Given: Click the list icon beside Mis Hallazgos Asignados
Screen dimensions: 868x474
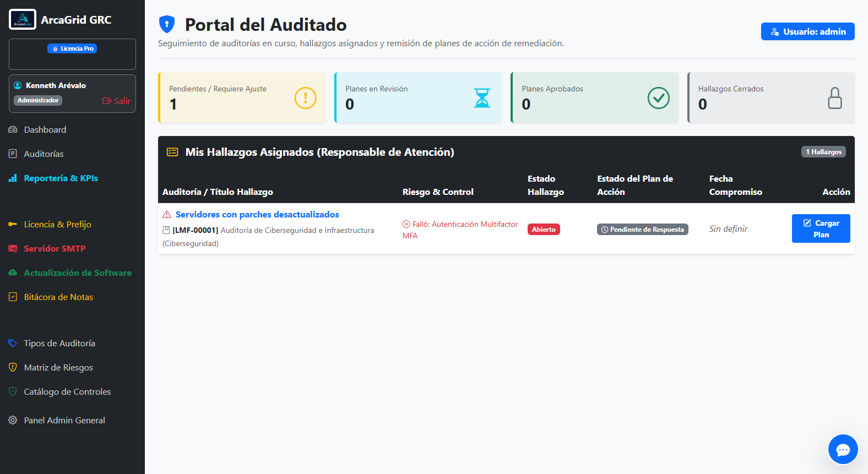Looking at the screenshot, I should pos(172,152).
